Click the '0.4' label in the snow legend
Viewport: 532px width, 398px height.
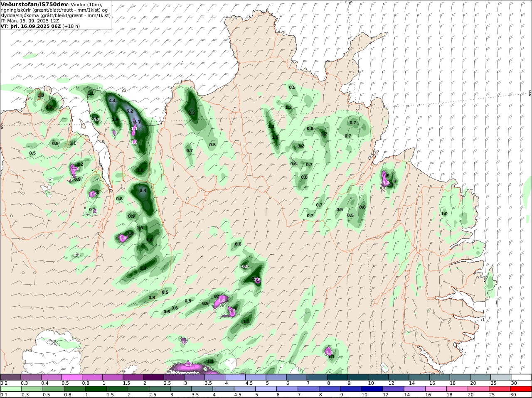tap(44, 383)
